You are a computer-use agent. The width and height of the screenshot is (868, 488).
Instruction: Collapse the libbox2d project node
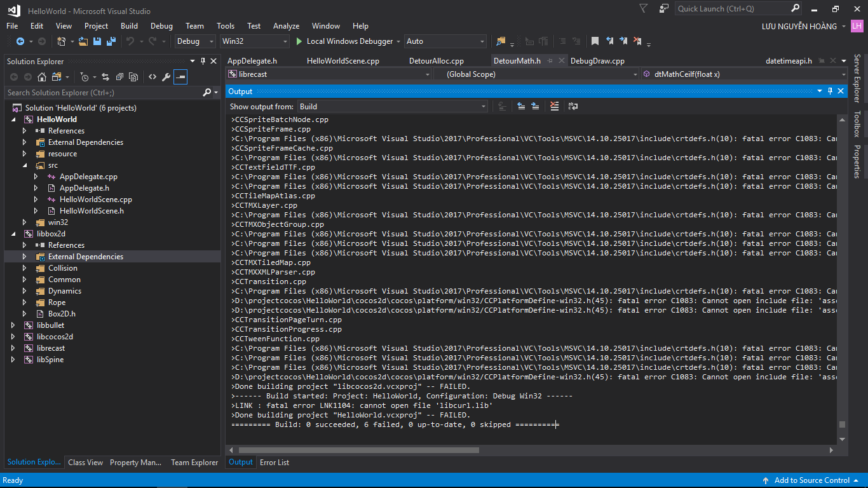13,234
